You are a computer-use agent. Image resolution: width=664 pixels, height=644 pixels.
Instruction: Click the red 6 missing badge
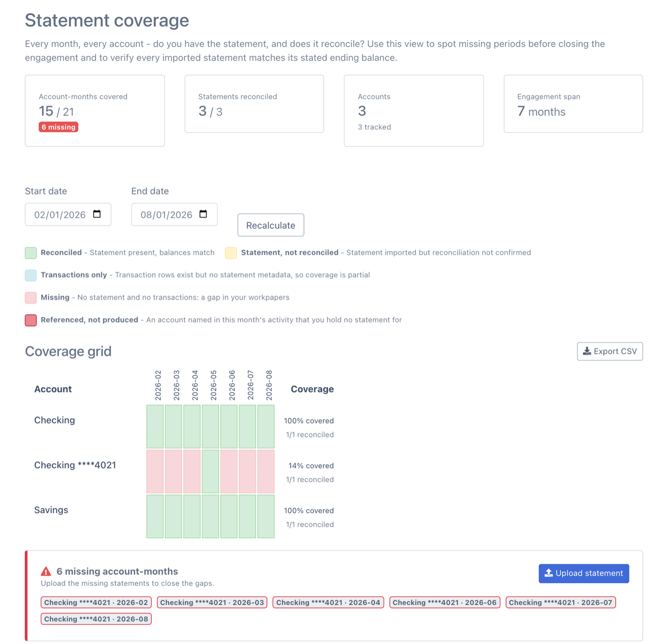click(58, 127)
